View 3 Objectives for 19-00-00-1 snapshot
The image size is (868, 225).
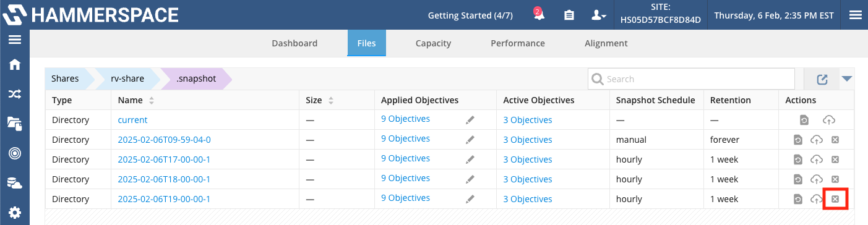pyautogui.click(x=528, y=199)
